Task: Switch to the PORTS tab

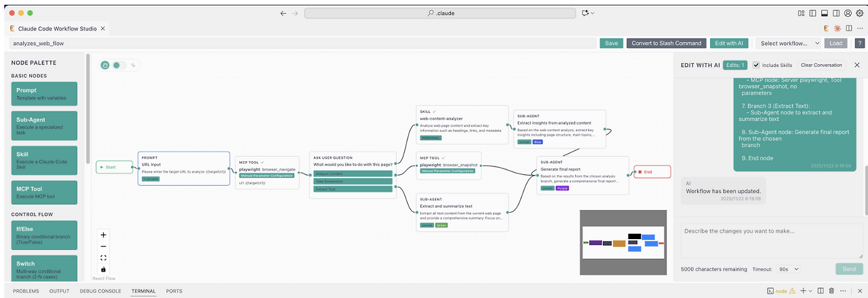Action: pyautogui.click(x=174, y=291)
